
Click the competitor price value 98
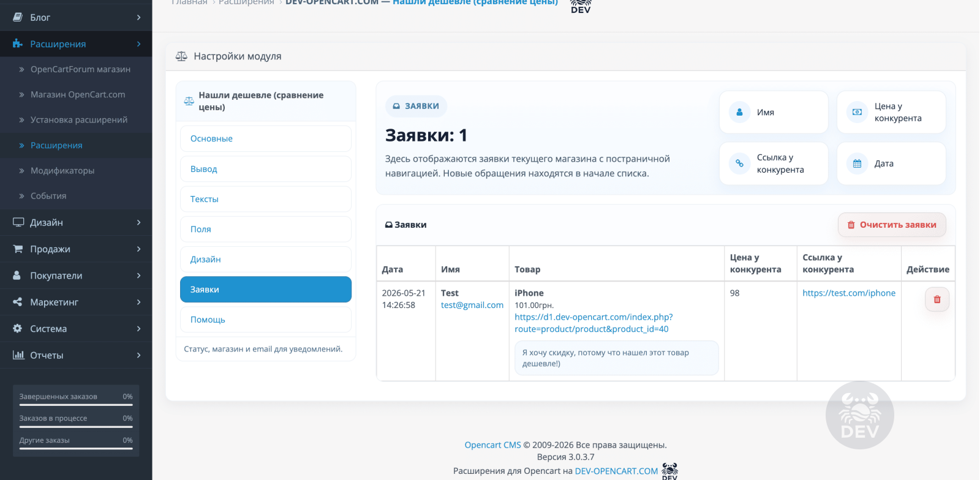pyautogui.click(x=735, y=293)
